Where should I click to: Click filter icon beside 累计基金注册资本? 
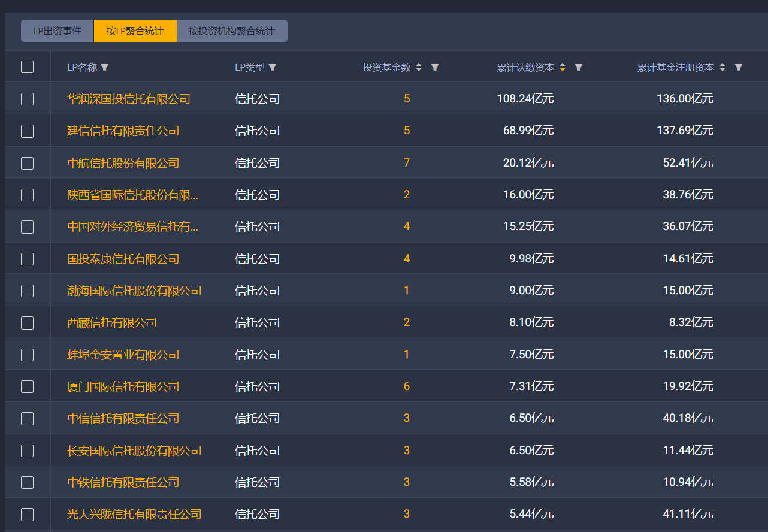coord(739,67)
